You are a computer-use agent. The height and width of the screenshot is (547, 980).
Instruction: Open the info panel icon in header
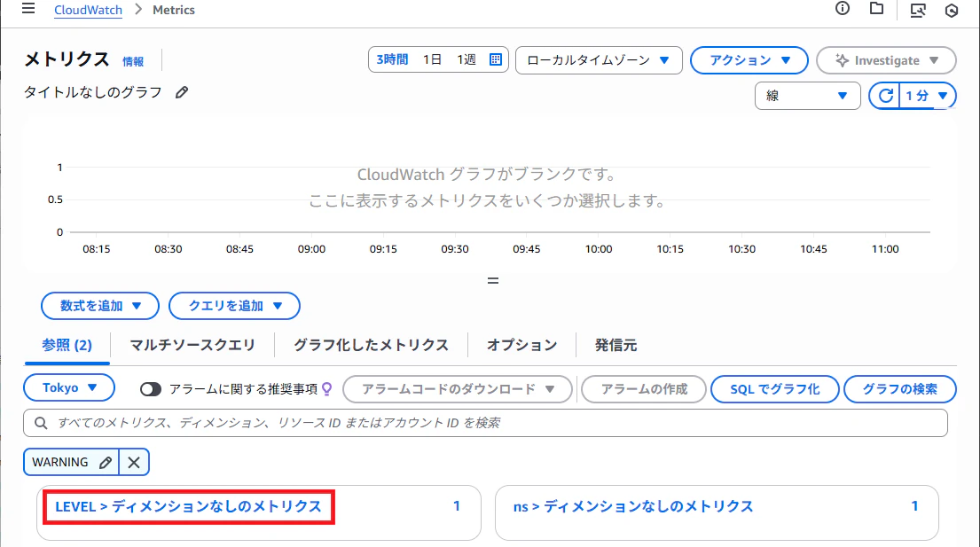(842, 9)
